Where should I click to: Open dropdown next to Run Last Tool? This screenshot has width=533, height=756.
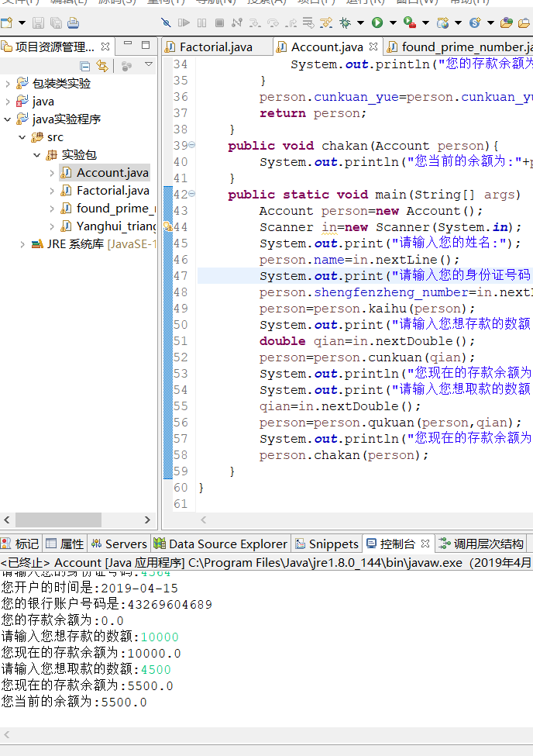(425, 22)
